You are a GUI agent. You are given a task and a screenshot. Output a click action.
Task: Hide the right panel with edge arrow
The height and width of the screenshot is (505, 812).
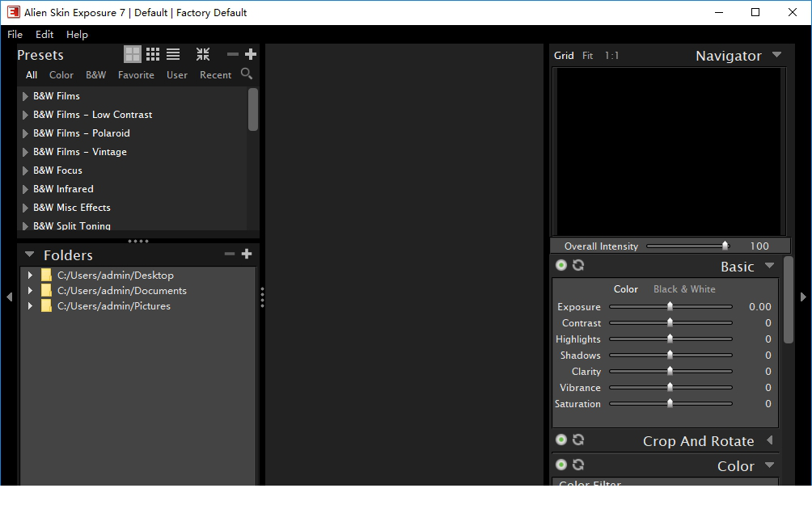coord(803,297)
